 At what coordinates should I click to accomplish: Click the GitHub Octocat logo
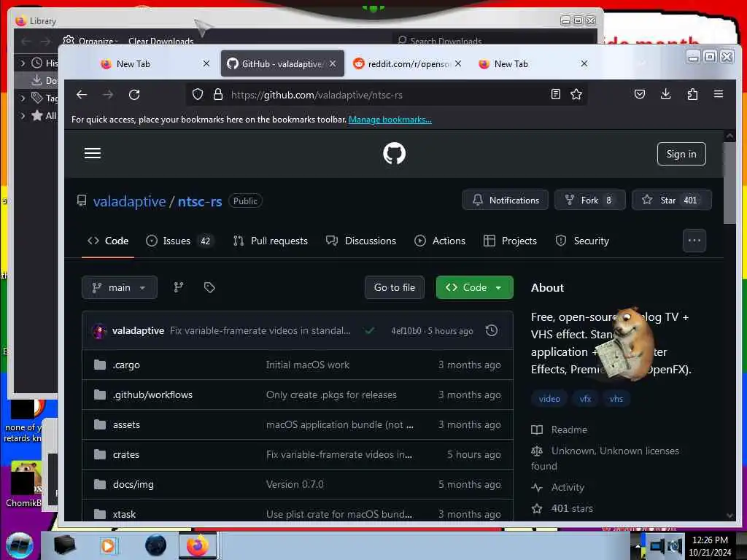(x=395, y=153)
